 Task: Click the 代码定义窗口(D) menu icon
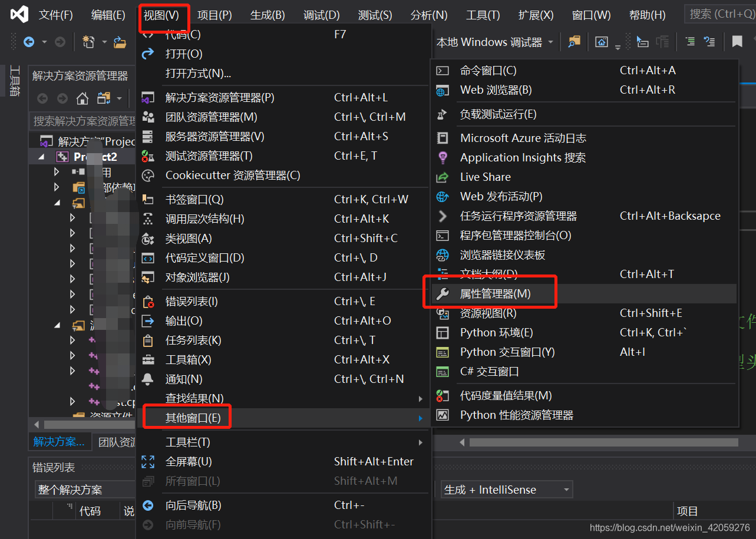148,258
